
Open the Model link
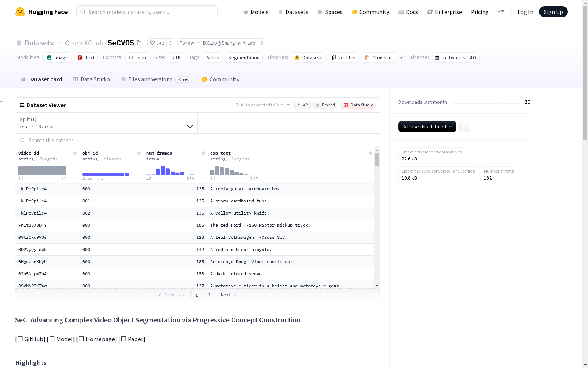click(x=61, y=339)
